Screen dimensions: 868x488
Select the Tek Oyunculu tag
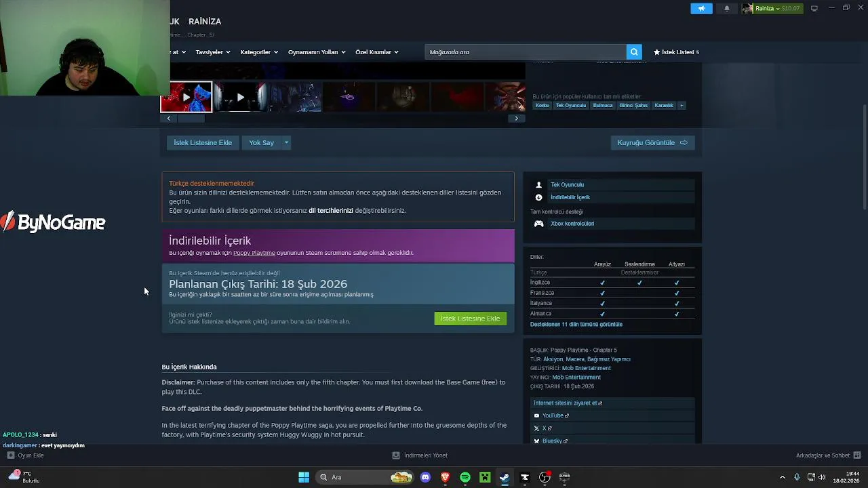point(571,105)
